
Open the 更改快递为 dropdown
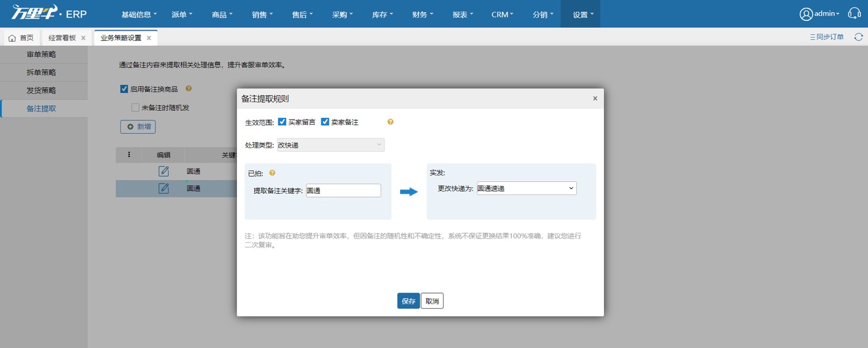click(x=526, y=188)
